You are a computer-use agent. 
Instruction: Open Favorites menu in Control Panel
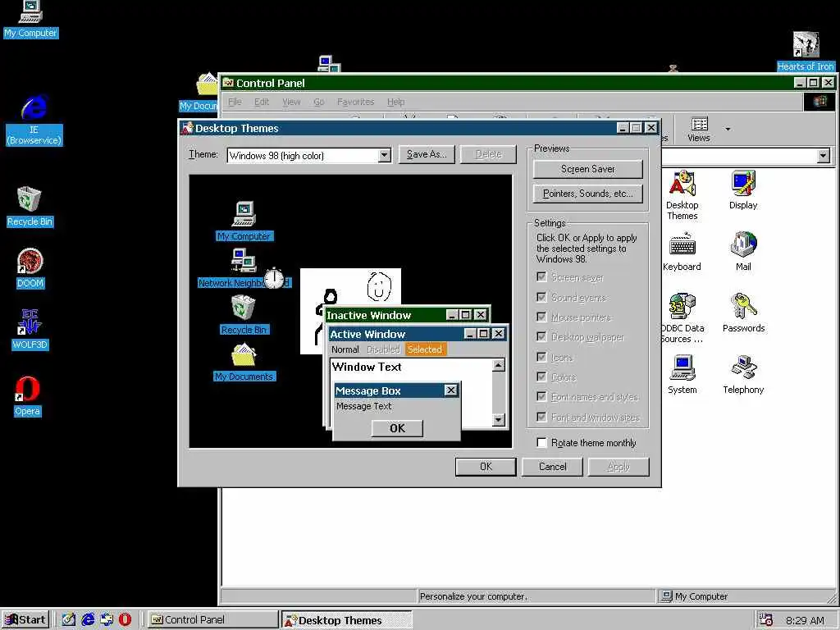pos(355,102)
